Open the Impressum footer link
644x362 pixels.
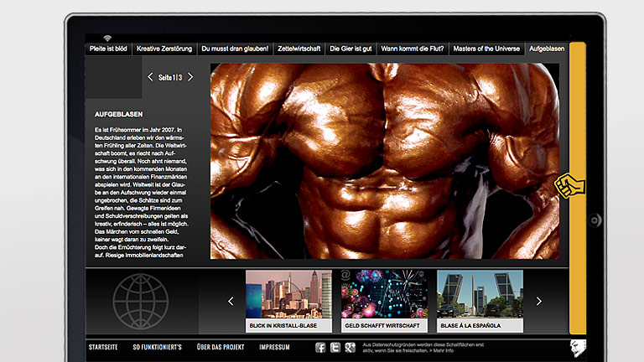274,347
